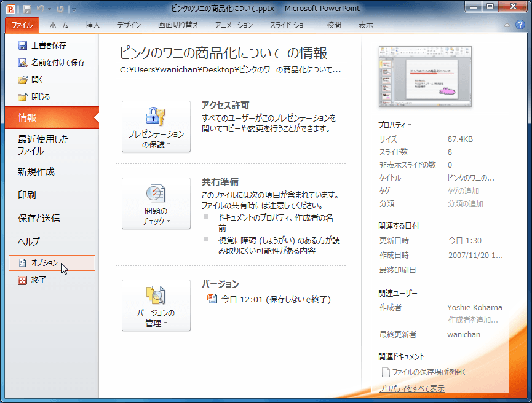The image size is (532, 403).
Task: Select 開く open-file entry
Action: click(x=31, y=80)
